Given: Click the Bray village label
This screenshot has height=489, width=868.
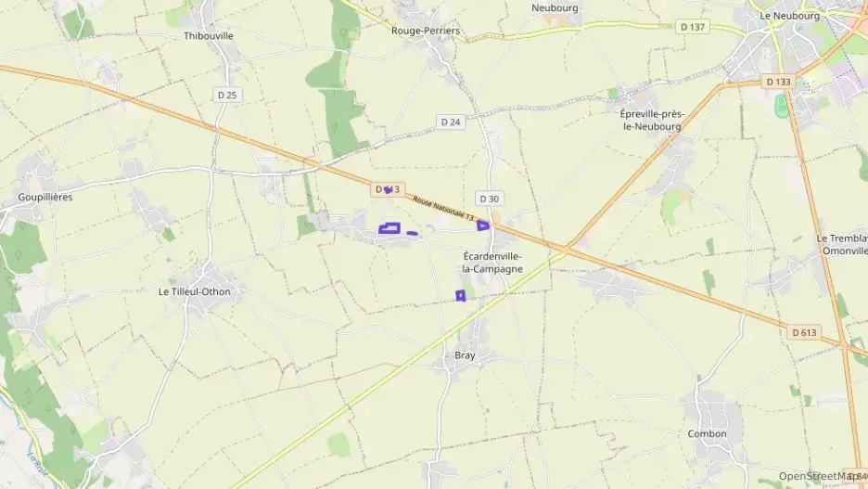Looking at the screenshot, I should [465, 355].
